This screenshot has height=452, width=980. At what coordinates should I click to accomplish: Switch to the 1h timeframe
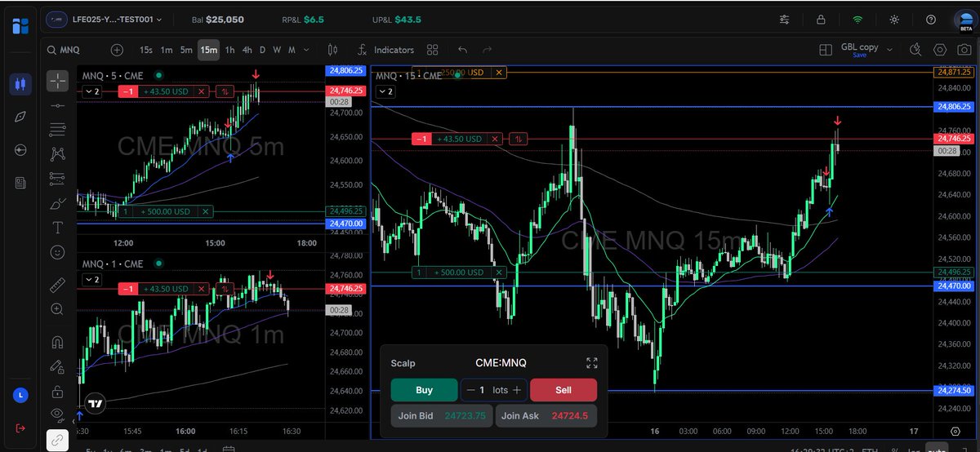(230, 50)
